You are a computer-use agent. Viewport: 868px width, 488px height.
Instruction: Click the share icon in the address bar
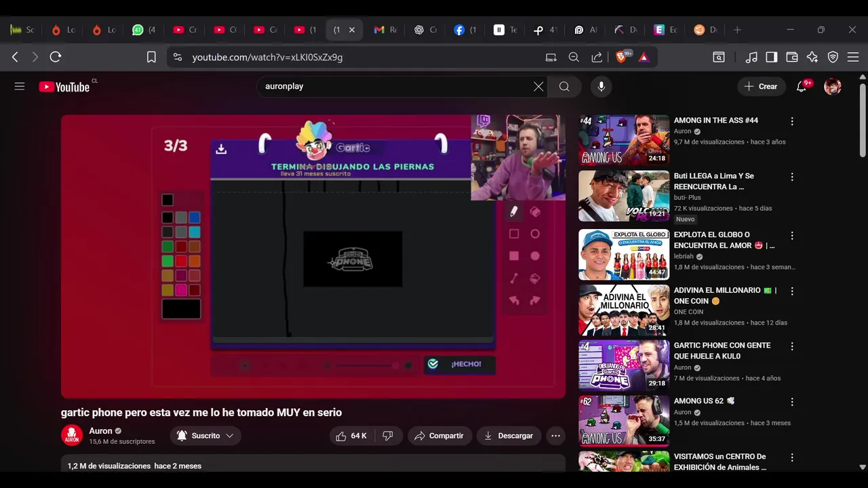(x=597, y=57)
